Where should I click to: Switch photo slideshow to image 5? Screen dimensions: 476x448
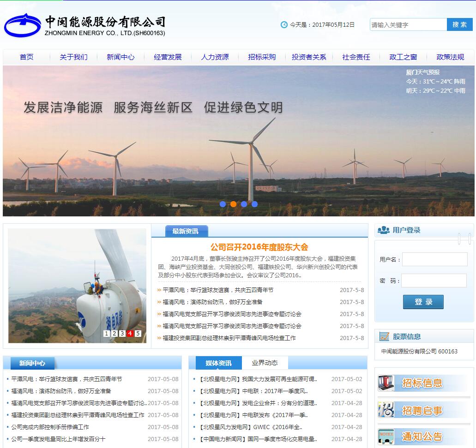point(138,333)
